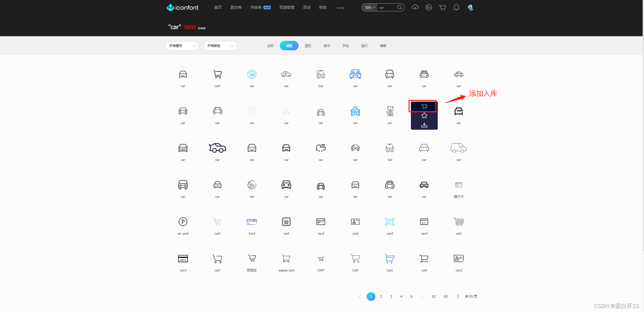Image resolution: width=644 pixels, height=312 pixels.
Task: Favorite the highlighted car icon via the star
Action: pos(424,115)
